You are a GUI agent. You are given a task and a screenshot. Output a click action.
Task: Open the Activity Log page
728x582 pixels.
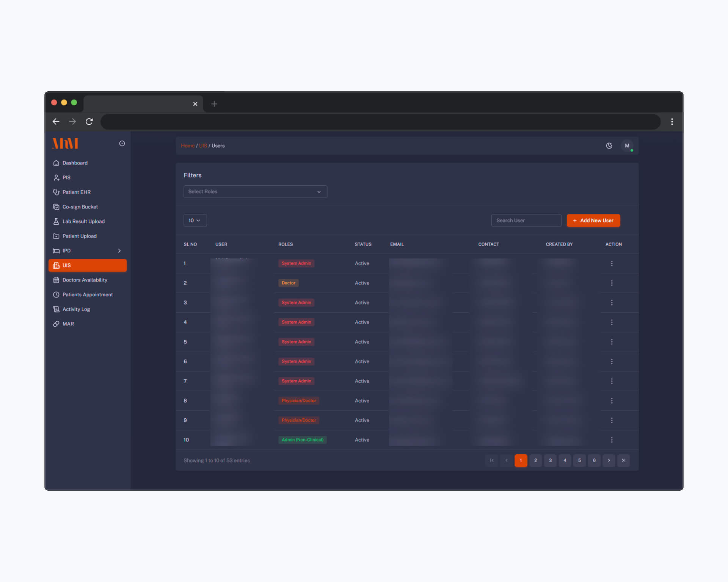click(x=76, y=309)
